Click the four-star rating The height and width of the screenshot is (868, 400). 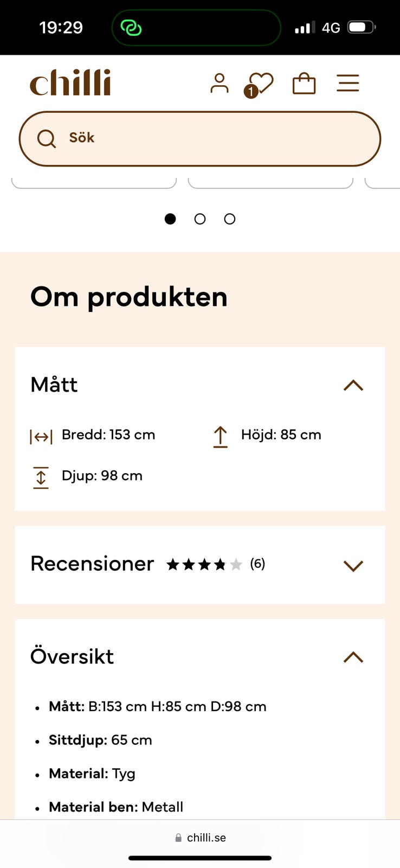pos(204,565)
